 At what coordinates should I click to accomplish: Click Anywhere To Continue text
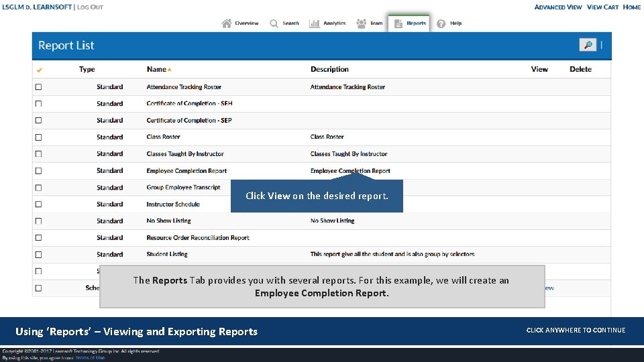point(576,330)
